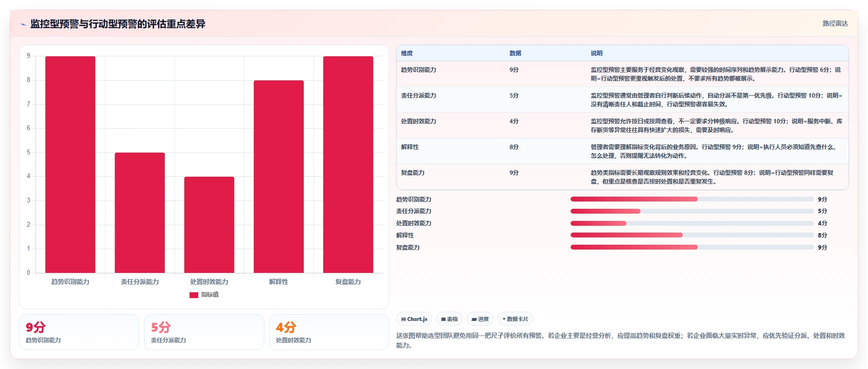The width and height of the screenshot is (868, 369).
Task: Select the 解释性 cell in the table
Action: tap(410, 147)
